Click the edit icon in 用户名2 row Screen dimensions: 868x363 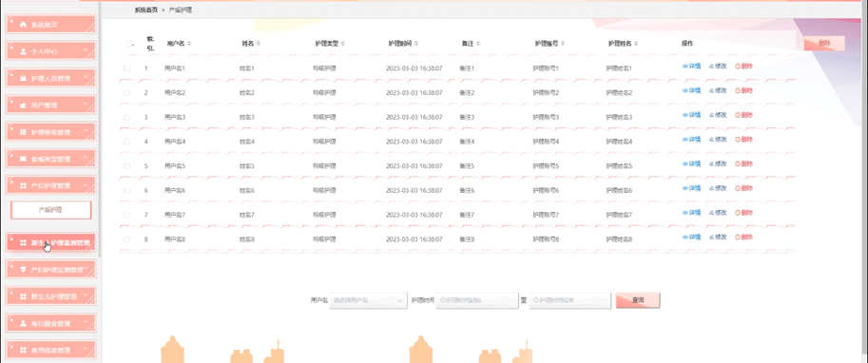click(x=711, y=90)
